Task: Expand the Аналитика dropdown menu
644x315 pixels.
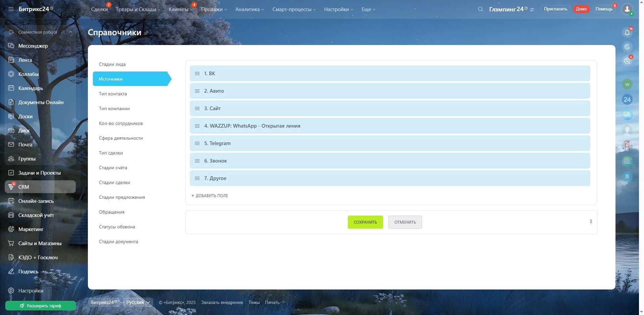Action: click(250, 9)
